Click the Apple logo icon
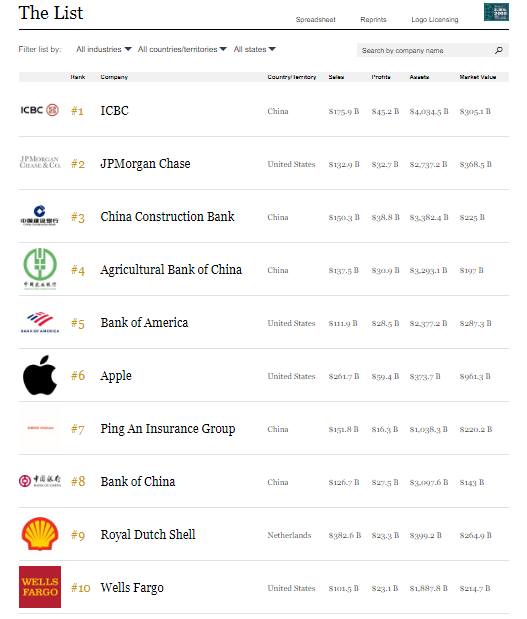527x619 pixels. (40, 375)
